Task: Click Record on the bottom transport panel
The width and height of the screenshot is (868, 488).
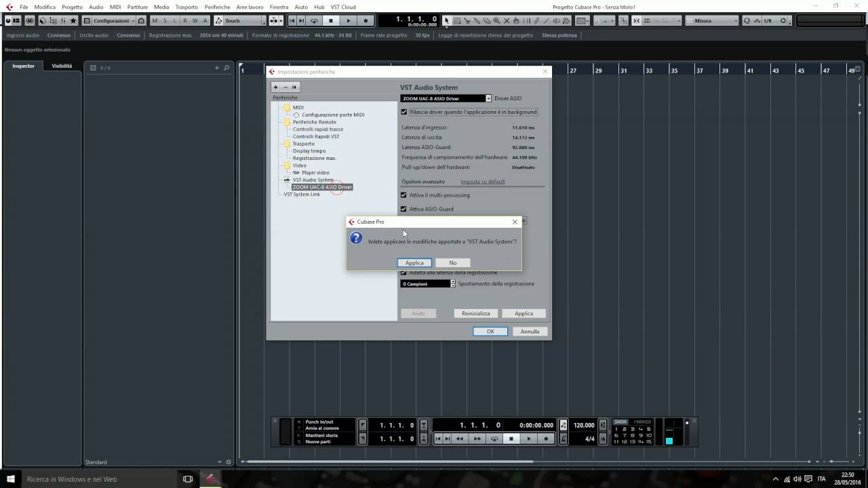Action: pos(546,439)
